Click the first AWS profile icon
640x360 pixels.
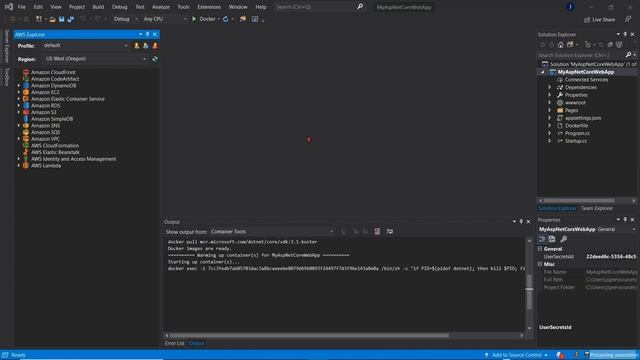pos(137,46)
